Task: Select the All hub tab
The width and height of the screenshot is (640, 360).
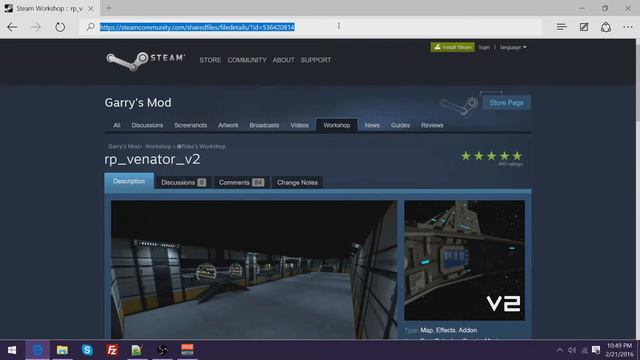Action: (117, 125)
